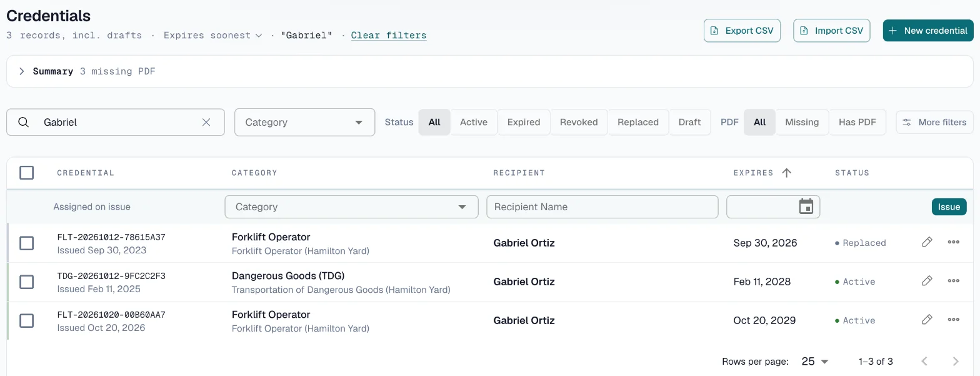Viewport: 980px width, 376px height.
Task: Edit credential FLT-20261012-78615A37
Action: coord(927,242)
